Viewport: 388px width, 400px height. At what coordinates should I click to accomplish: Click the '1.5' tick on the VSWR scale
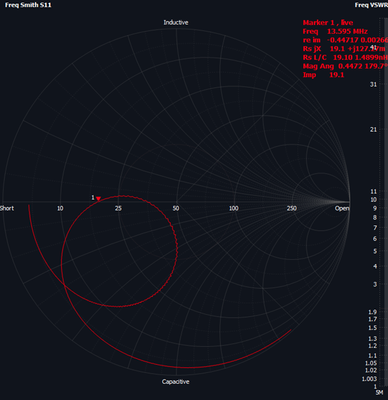373,328
